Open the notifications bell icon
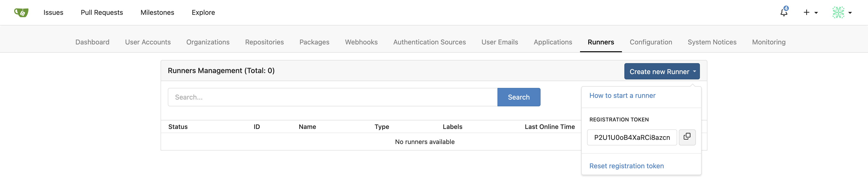 (x=784, y=12)
